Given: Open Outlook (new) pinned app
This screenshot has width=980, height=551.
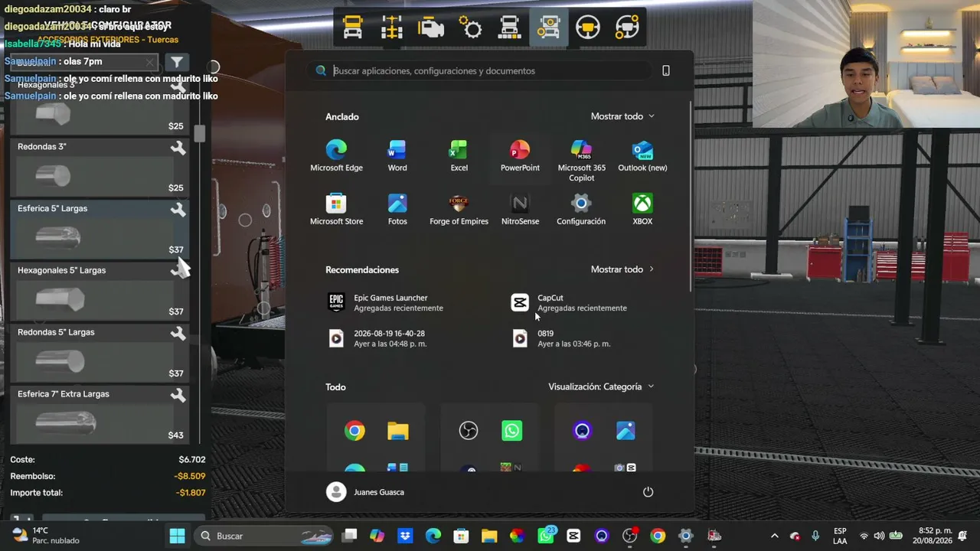Looking at the screenshot, I should point(642,155).
